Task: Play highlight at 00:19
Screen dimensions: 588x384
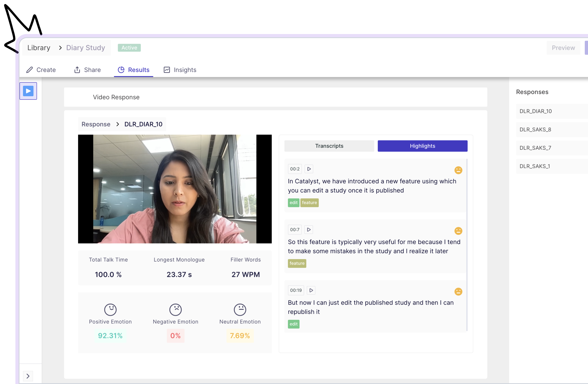Action: coord(311,290)
